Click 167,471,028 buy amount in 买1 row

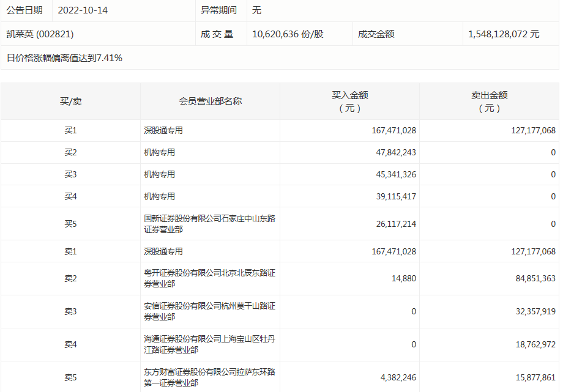[x=393, y=130]
